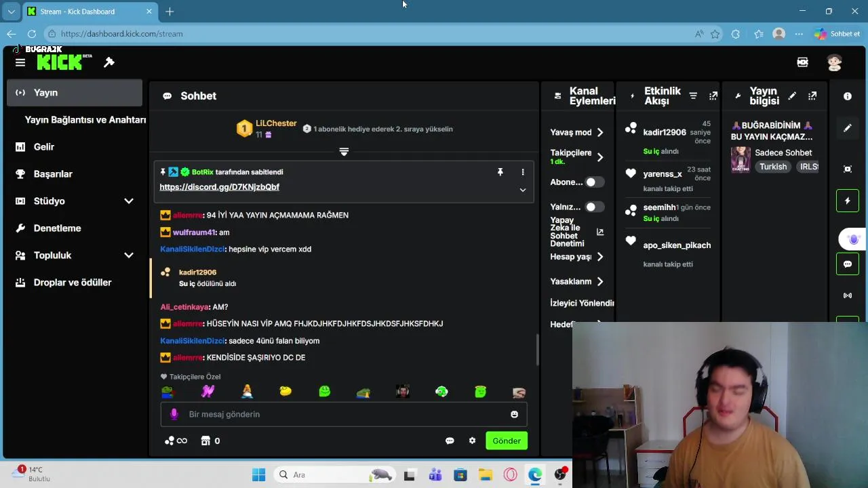This screenshot has width=868, height=488.
Task: Toggle the chat bubble icon in right sidebar
Action: click(848, 264)
